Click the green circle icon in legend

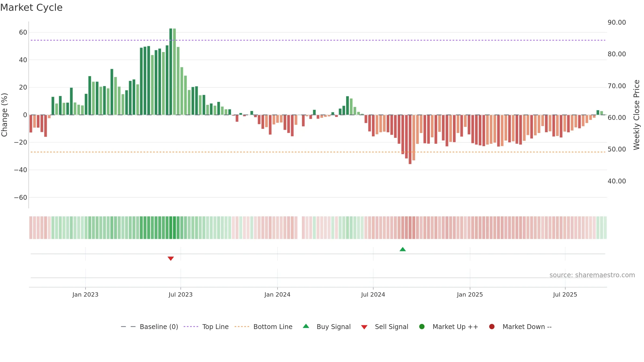pyautogui.click(x=422, y=327)
